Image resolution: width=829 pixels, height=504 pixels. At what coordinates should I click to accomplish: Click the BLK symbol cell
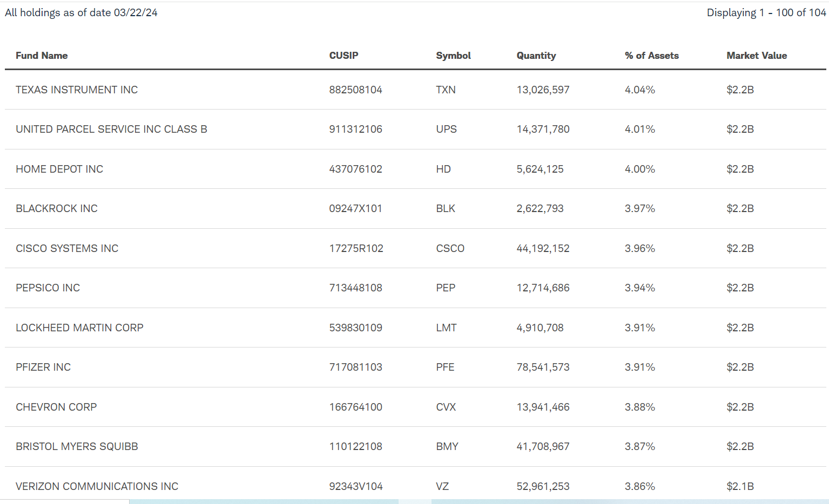click(x=446, y=208)
